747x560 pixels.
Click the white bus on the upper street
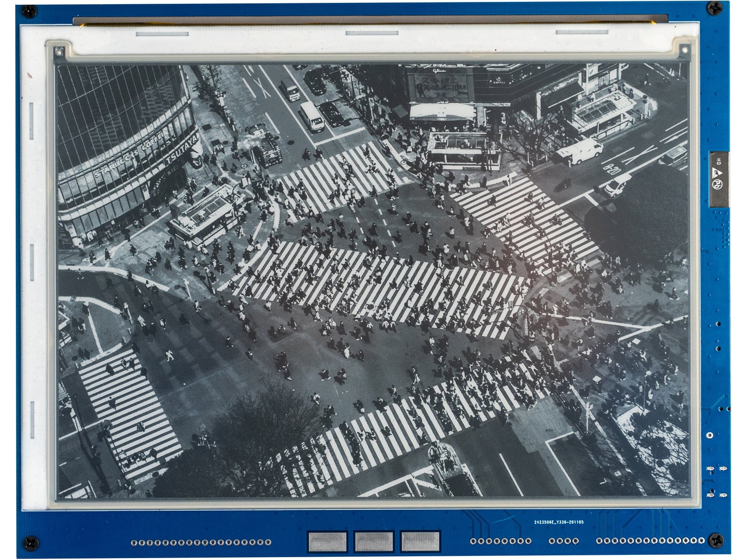pyautogui.click(x=312, y=116)
